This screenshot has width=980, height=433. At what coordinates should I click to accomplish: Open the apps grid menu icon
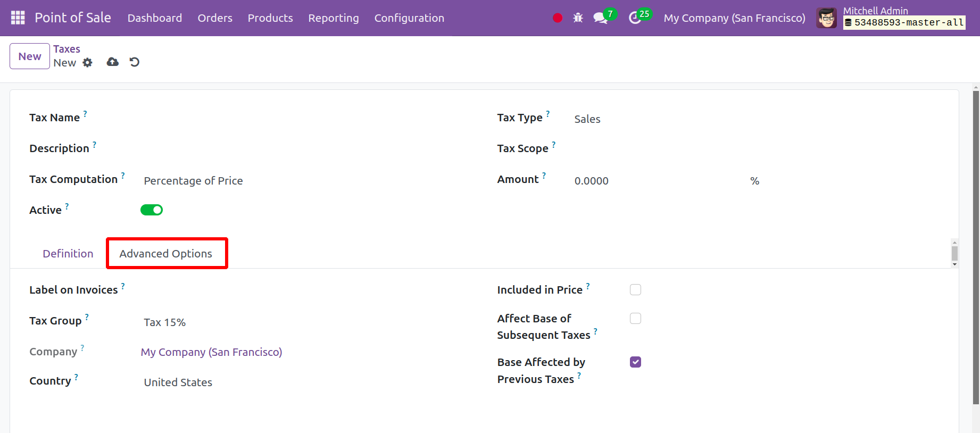pyautogui.click(x=18, y=18)
